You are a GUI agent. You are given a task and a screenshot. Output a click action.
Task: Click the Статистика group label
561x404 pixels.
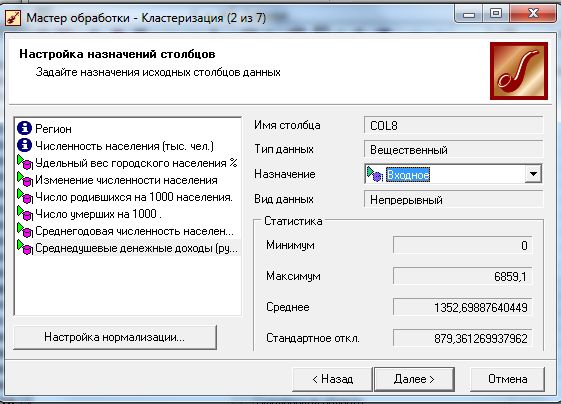(293, 221)
